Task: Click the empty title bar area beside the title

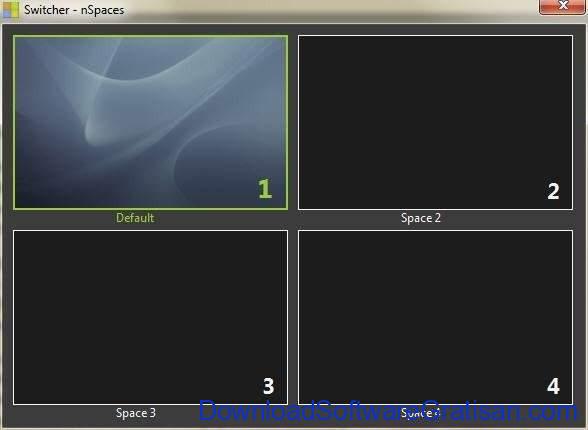Action: tap(330, 10)
